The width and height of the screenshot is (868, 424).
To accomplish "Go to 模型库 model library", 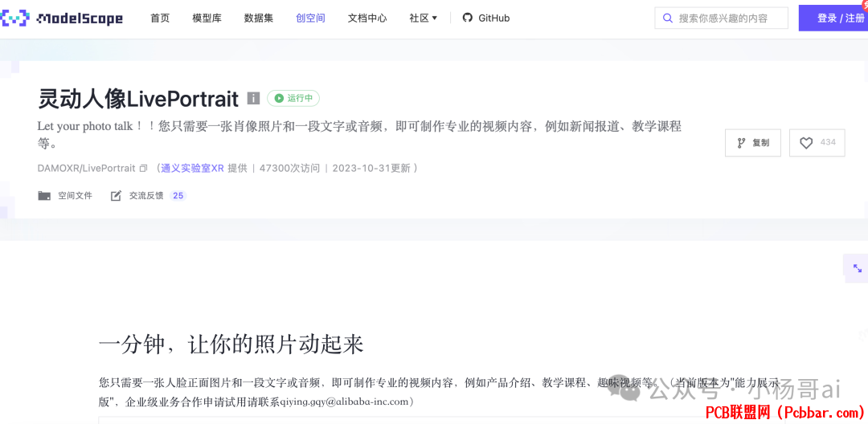I will 207,18.
